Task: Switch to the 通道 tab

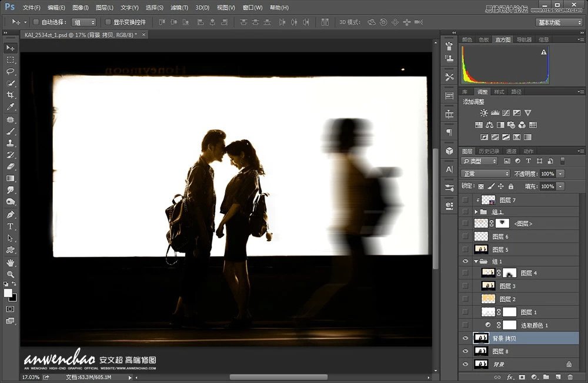Action: tap(511, 151)
